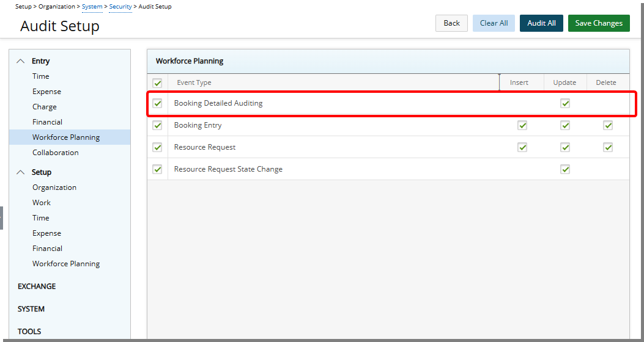Open the System breadcrumb link

point(92,7)
